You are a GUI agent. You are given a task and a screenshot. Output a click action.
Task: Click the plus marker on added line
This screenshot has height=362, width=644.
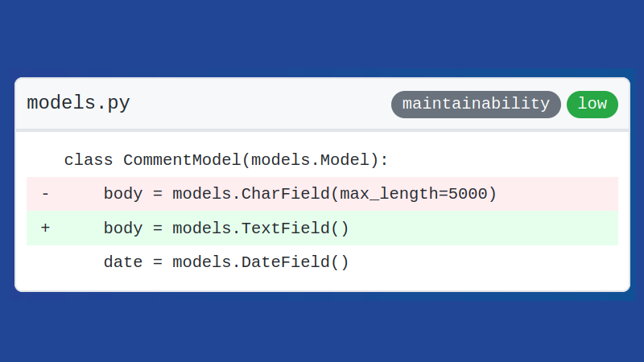(46, 228)
